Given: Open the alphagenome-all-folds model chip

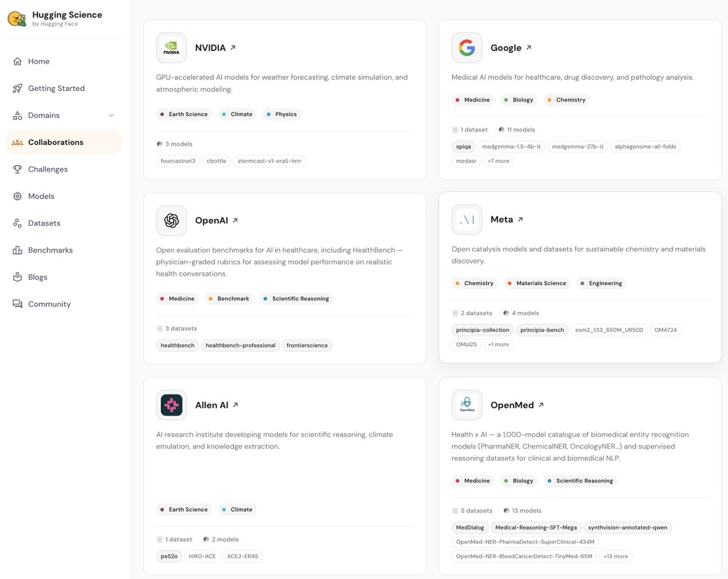Looking at the screenshot, I should (645, 146).
